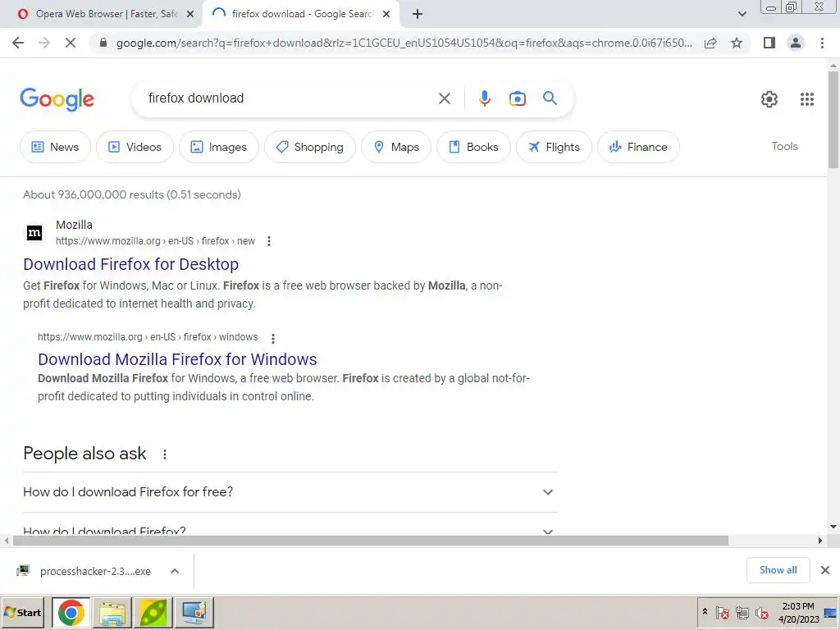Open 'Download Firefox for Desktop' link
Screen dimensions: 840x630
coord(130,264)
